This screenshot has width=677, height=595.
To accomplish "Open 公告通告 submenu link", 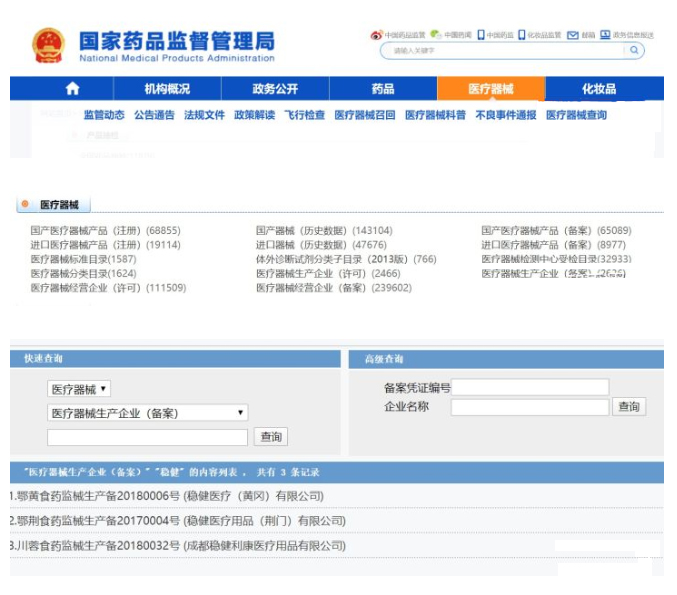I will (154, 115).
